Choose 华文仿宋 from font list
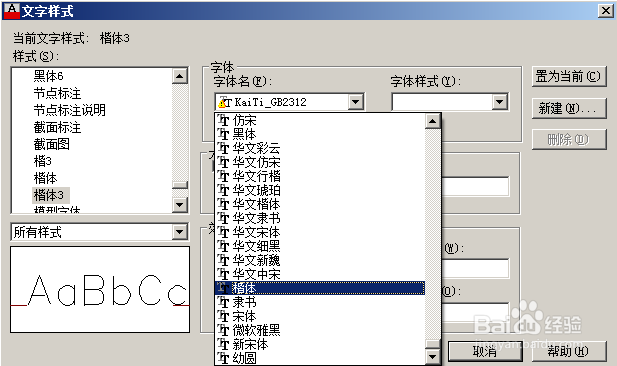The height and width of the screenshot is (366, 617). [320, 163]
